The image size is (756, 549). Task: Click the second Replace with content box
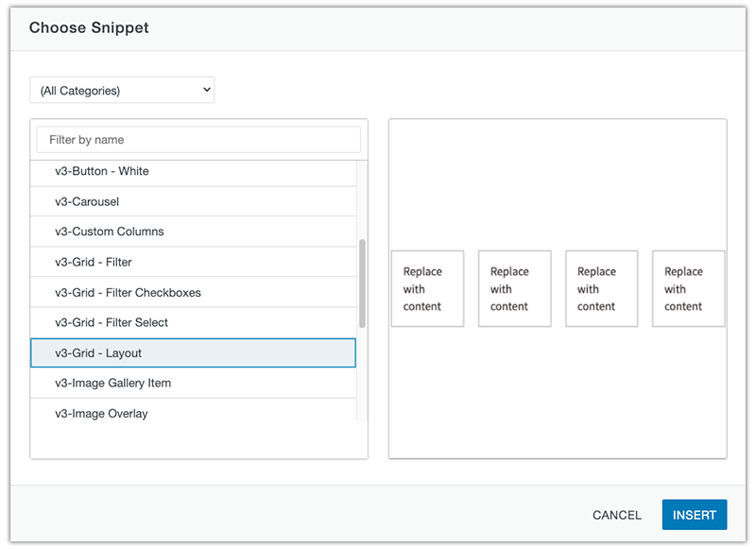coord(514,289)
